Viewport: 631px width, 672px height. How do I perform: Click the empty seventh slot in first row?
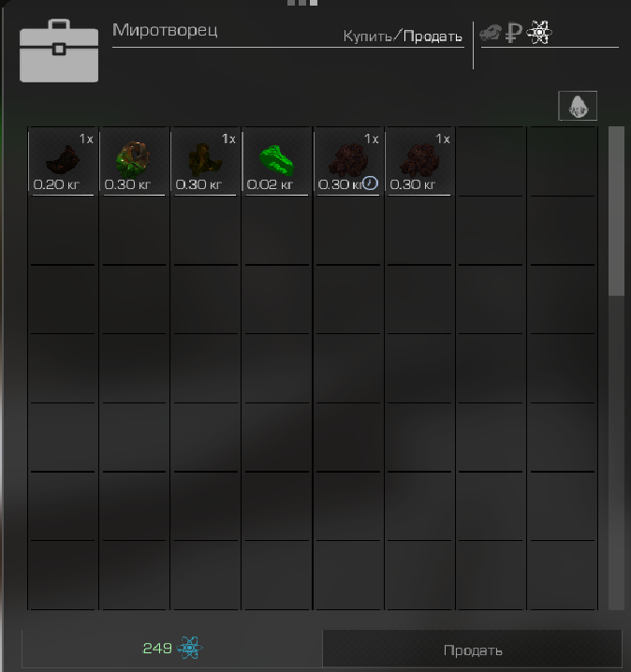[491, 162]
